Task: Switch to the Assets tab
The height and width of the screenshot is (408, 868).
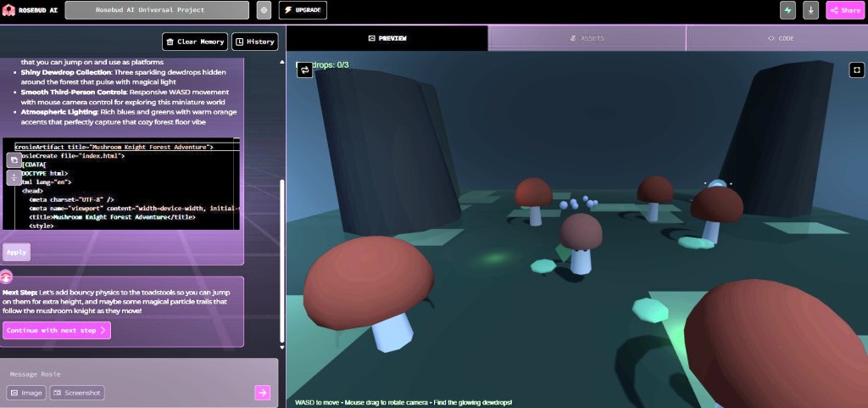Action: pyautogui.click(x=587, y=38)
